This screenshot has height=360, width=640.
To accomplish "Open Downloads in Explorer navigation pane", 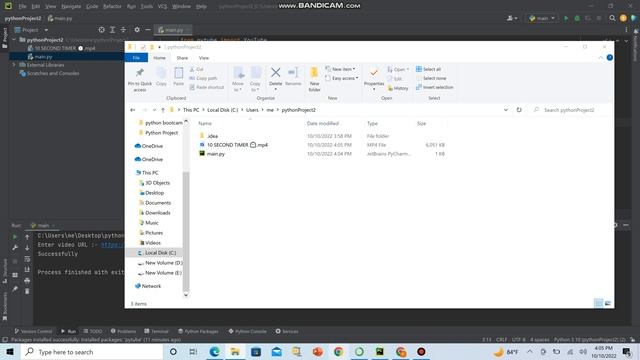I will coord(158,213).
